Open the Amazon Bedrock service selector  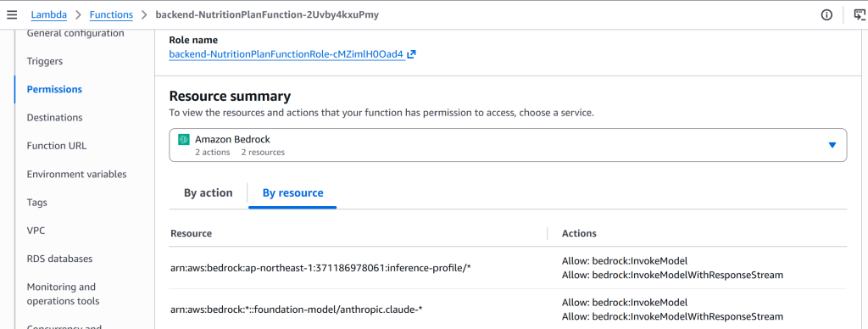(x=508, y=145)
